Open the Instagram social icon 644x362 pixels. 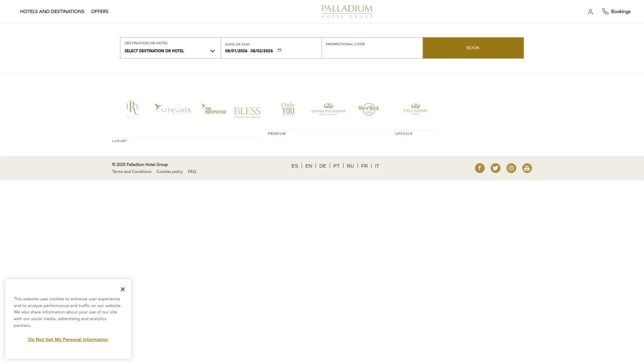511,168
